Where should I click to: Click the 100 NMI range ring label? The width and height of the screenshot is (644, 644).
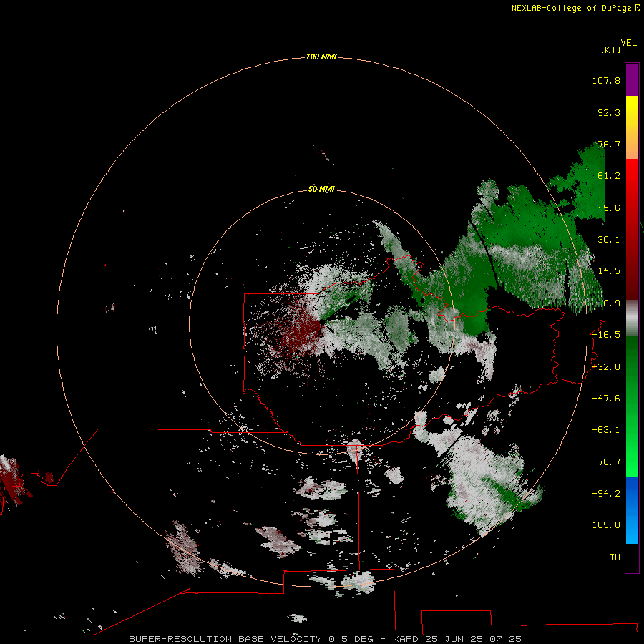(321, 57)
